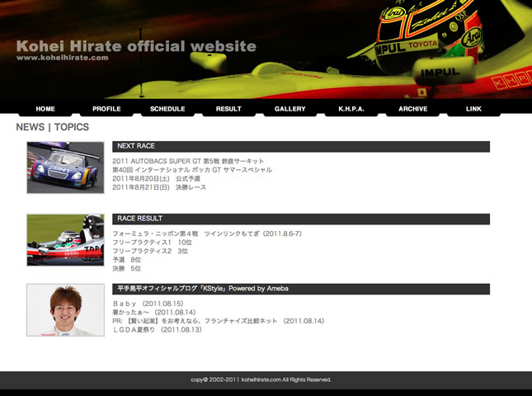The width and height of the screenshot is (532, 396).
Task: Click the NEXT RACE section header
Action: tap(301, 146)
